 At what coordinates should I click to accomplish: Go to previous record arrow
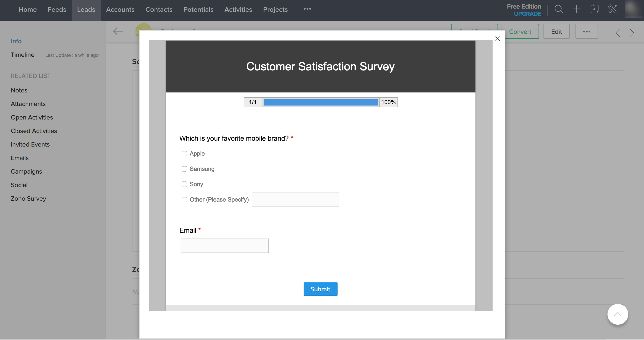(x=618, y=32)
